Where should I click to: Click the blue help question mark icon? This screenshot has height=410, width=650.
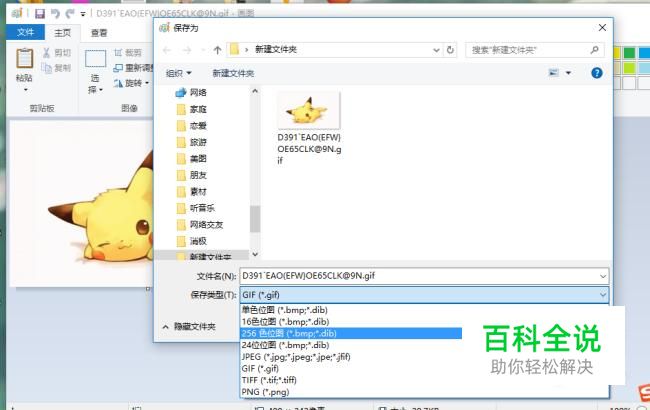(x=597, y=73)
